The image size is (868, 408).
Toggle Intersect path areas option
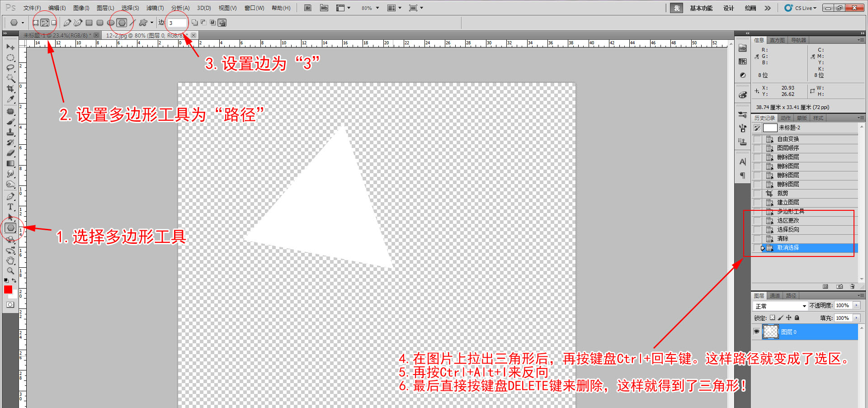[x=213, y=23]
